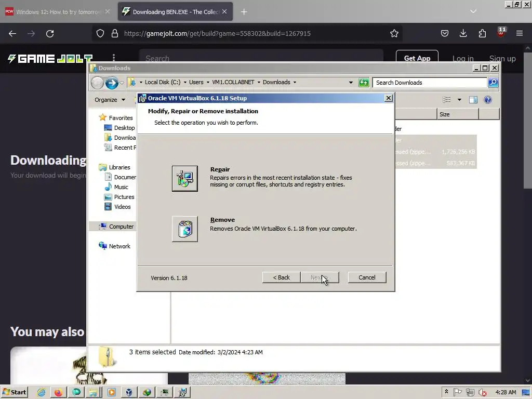Click the Firefox reload button
The image size is (532, 399).
[x=50, y=34]
